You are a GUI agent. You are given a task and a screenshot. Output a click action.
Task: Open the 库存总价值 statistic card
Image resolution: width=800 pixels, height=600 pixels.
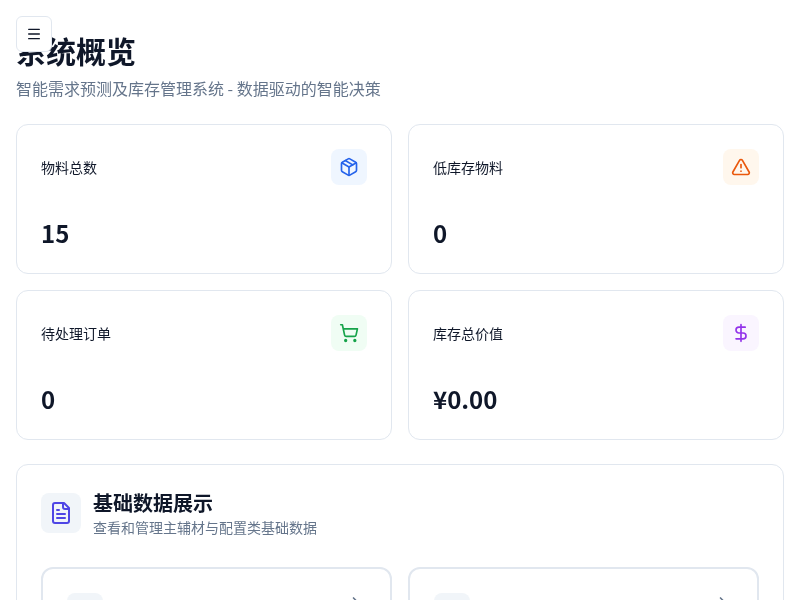click(596, 364)
